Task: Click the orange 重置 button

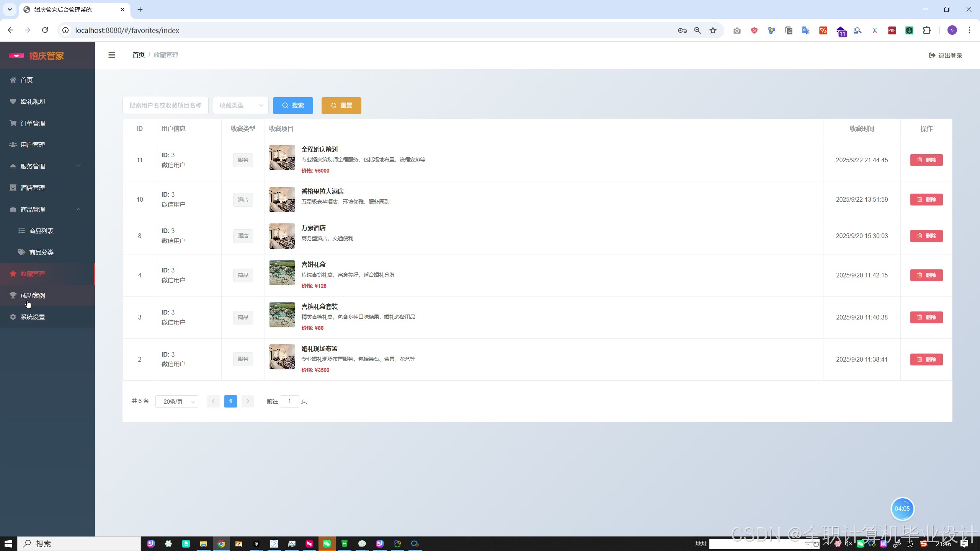Action: pyautogui.click(x=341, y=105)
